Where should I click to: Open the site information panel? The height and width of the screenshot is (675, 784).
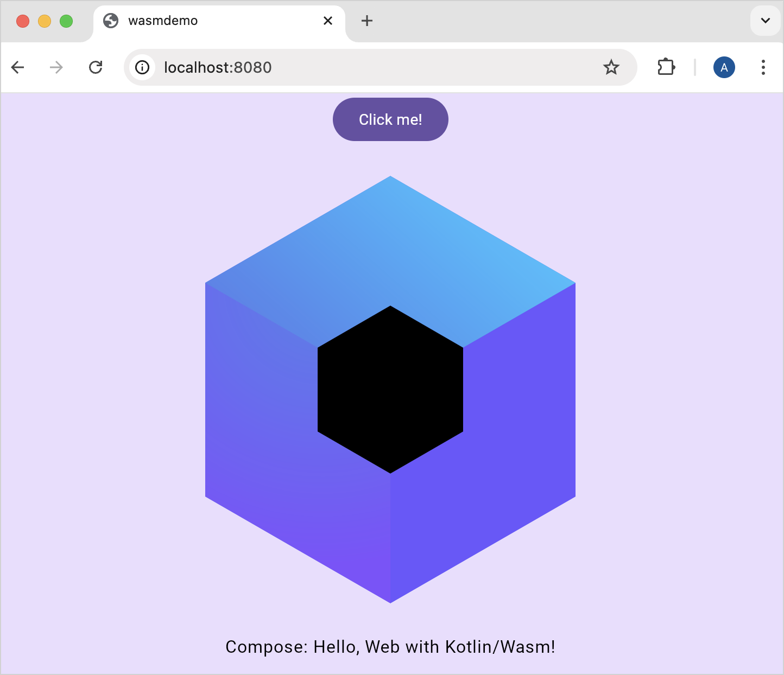point(142,67)
